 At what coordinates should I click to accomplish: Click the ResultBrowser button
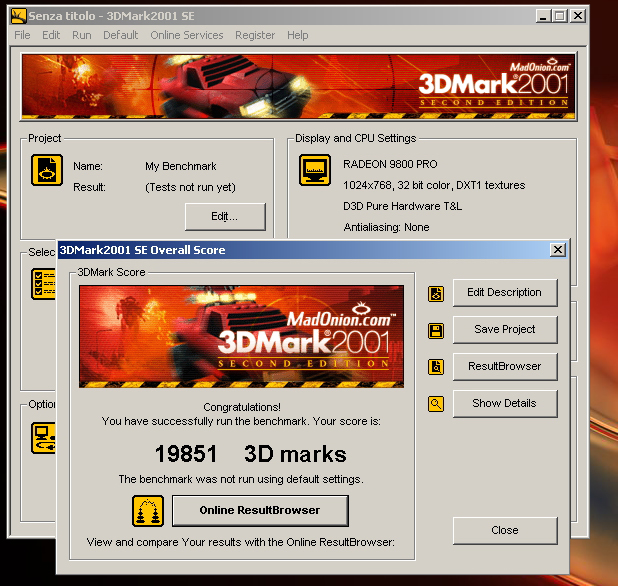coord(505,366)
